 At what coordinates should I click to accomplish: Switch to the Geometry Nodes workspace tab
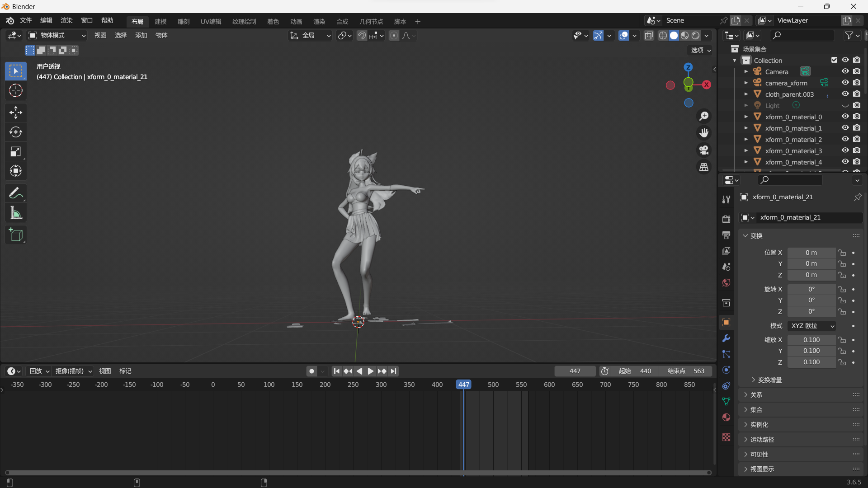pos(371,22)
